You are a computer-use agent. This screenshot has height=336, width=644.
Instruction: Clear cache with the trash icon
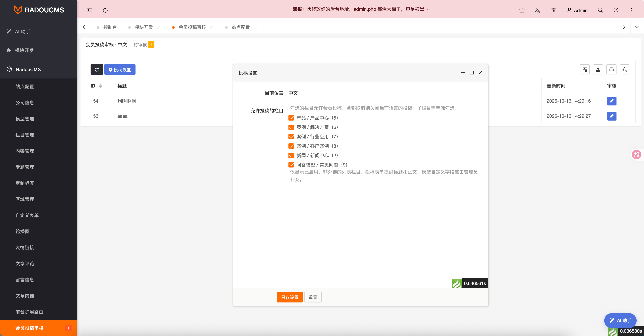[553, 10]
